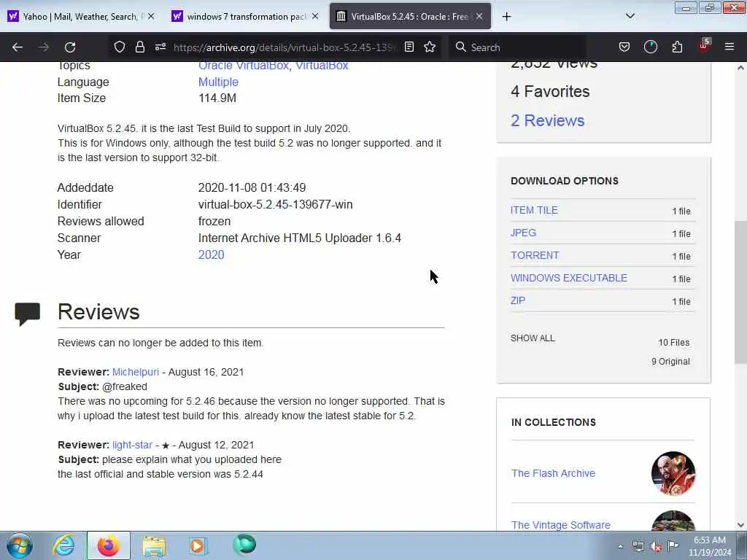Download the ZIP file

518,300
